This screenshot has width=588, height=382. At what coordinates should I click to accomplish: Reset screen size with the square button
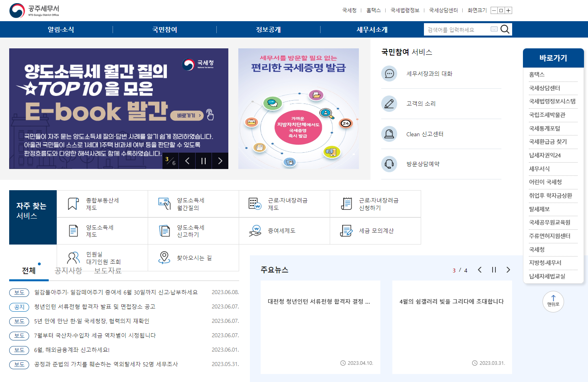pyautogui.click(x=501, y=10)
